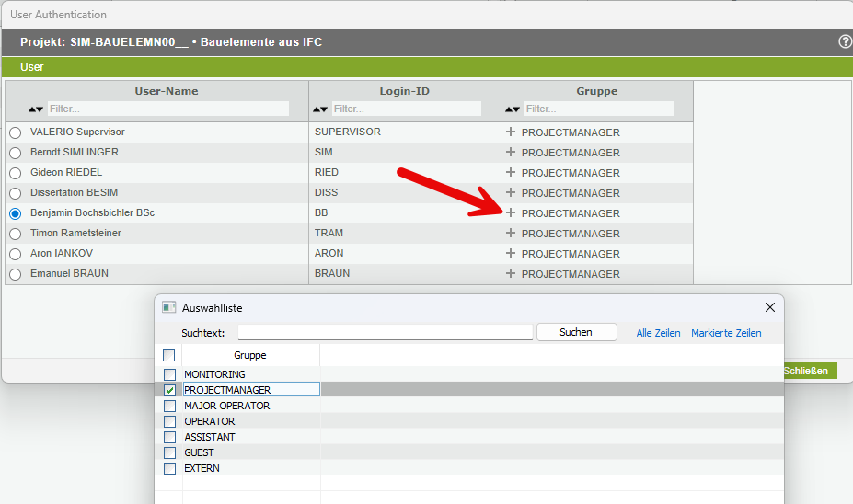This screenshot has height=504, width=853.
Task: Select the Timon Rametsteiner radio button
Action: [15, 234]
